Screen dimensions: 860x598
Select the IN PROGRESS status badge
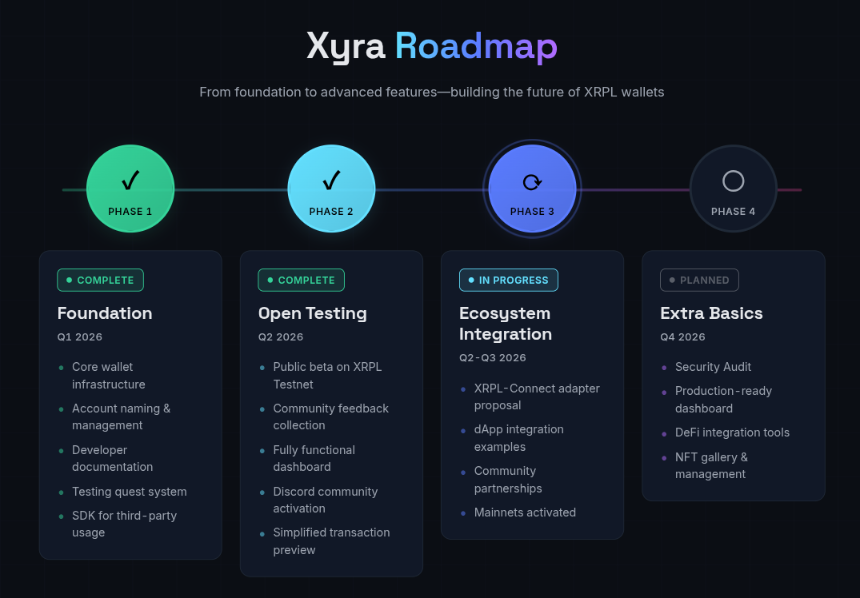pos(508,280)
